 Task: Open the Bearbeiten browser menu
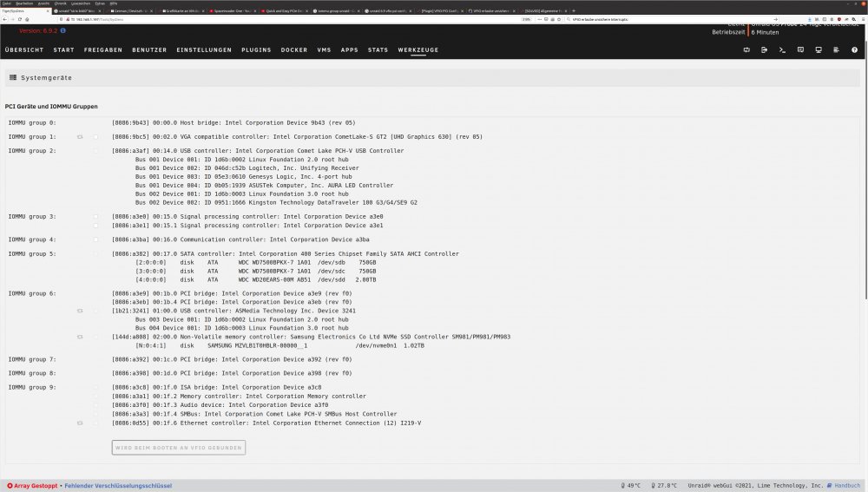coord(24,3)
